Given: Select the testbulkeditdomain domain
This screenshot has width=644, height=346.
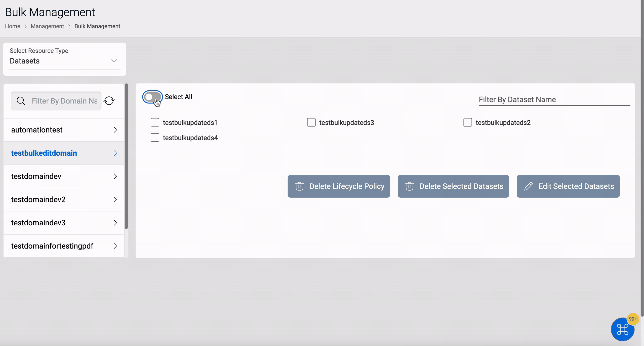Looking at the screenshot, I should click(64, 153).
